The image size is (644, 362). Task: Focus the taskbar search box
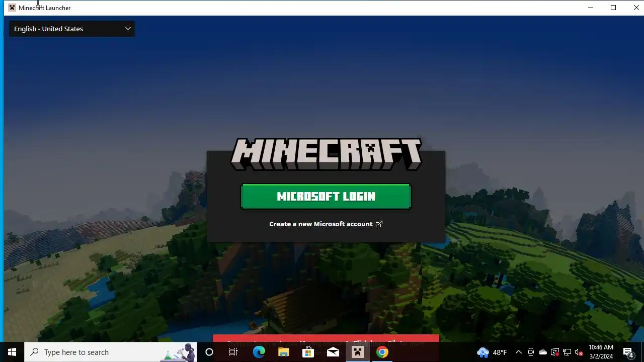click(x=111, y=352)
